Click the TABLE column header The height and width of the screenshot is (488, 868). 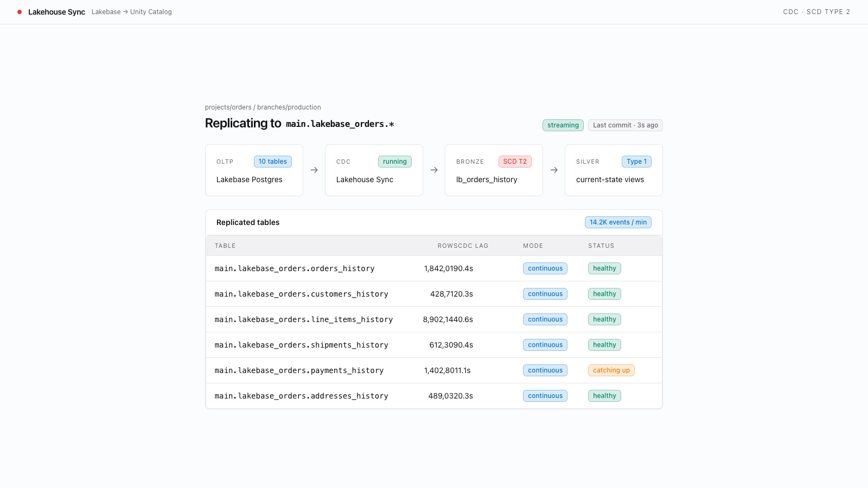(225, 246)
